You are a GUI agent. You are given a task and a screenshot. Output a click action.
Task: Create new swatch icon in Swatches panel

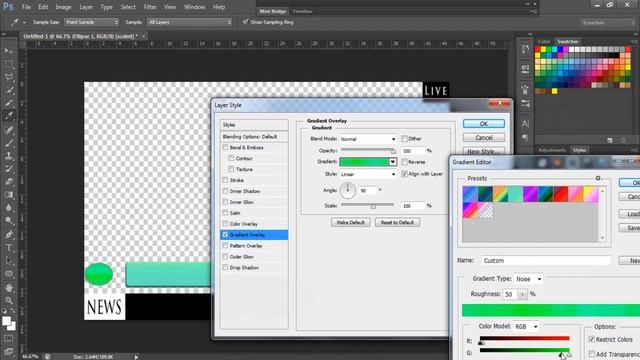[x=610, y=140]
